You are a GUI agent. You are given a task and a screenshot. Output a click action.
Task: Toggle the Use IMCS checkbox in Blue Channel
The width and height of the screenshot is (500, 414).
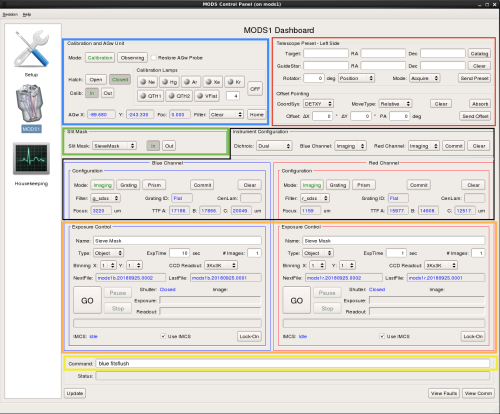163,336
